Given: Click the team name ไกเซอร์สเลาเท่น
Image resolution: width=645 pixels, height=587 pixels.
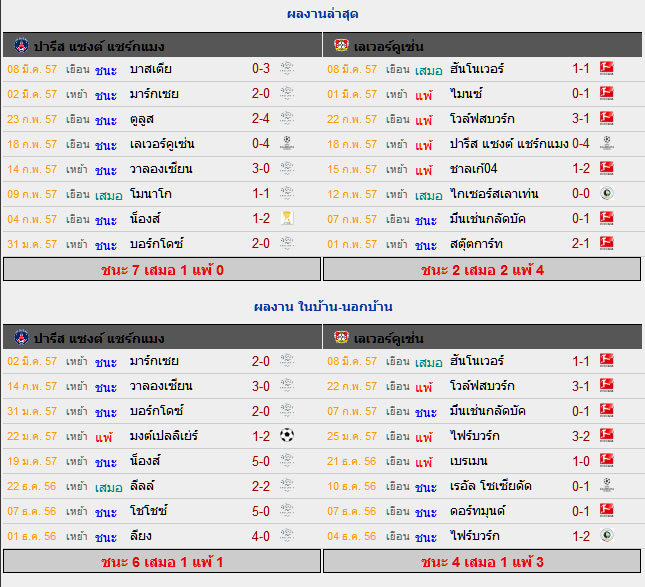Looking at the screenshot, I should [x=494, y=194].
